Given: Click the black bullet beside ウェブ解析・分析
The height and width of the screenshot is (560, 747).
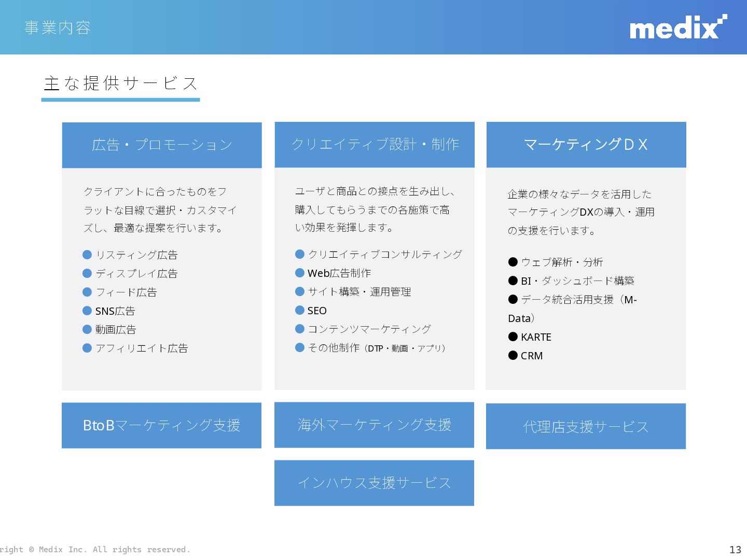Looking at the screenshot, I should tap(513, 262).
